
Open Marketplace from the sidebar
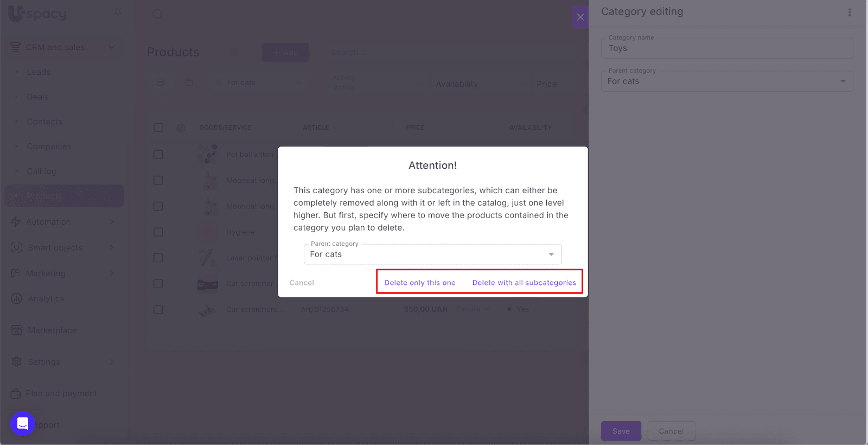[52, 330]
